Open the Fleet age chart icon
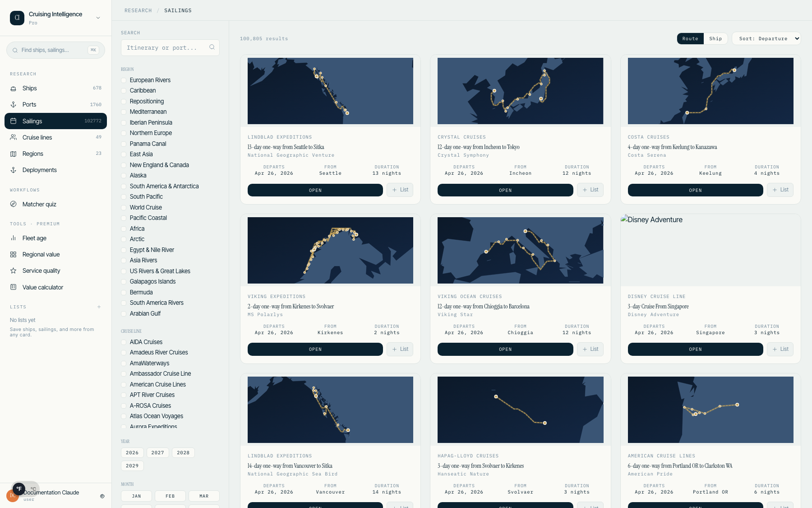 14,238
